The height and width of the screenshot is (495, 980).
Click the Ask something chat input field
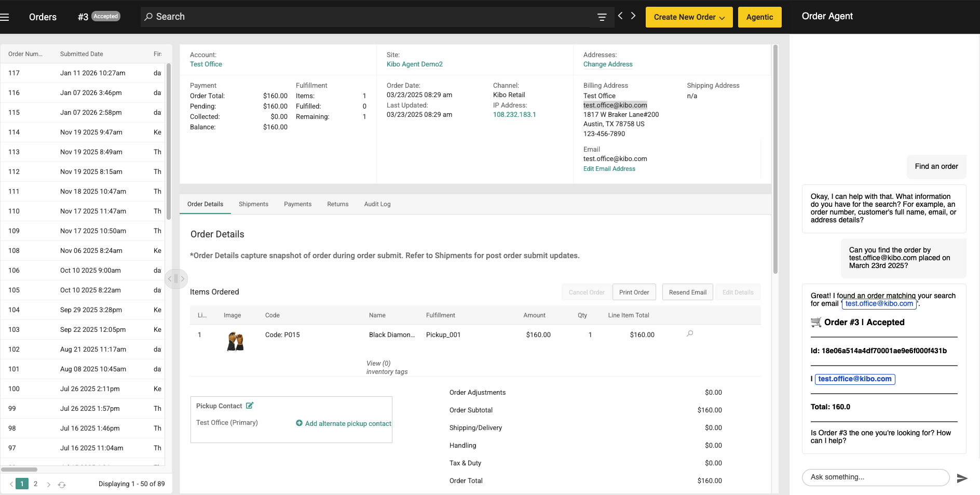pos(876,477)
